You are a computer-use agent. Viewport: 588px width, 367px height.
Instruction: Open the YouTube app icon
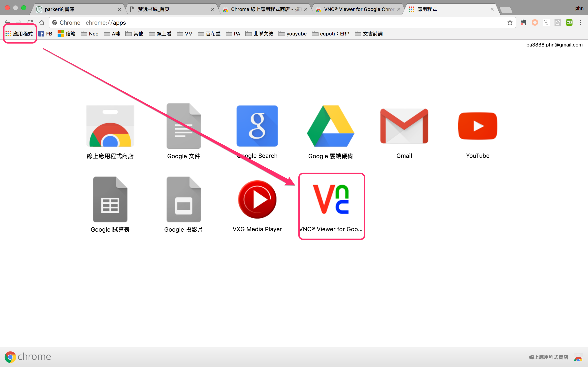(478, 126)
